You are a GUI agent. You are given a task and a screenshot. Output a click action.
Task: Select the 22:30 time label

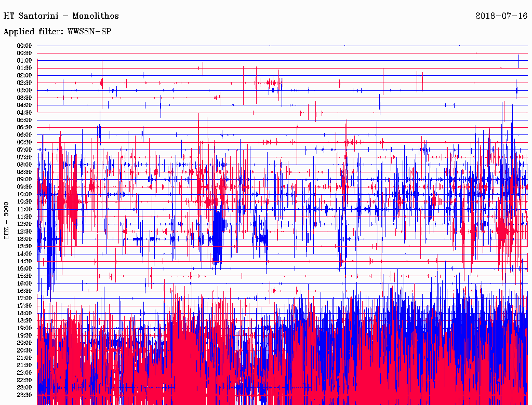24,380
